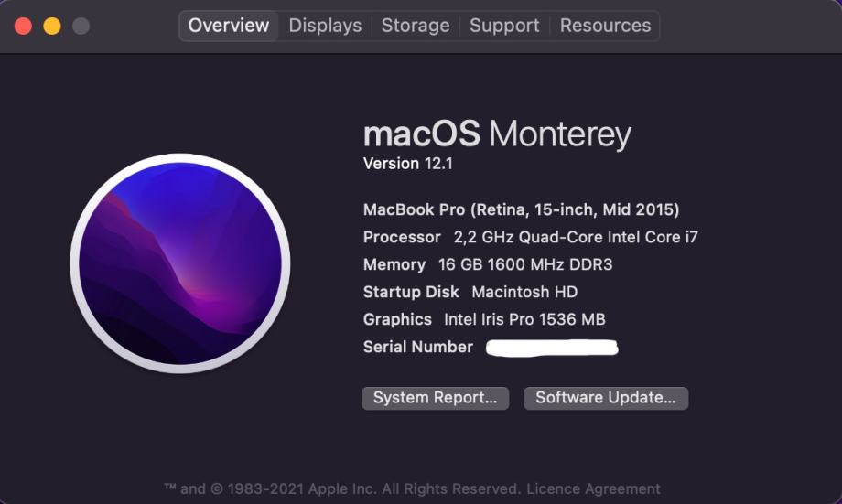Image resolution: width=842 pixels, height=504 pixels.
Task: Open the Resources tab
Action: (605, 26)
